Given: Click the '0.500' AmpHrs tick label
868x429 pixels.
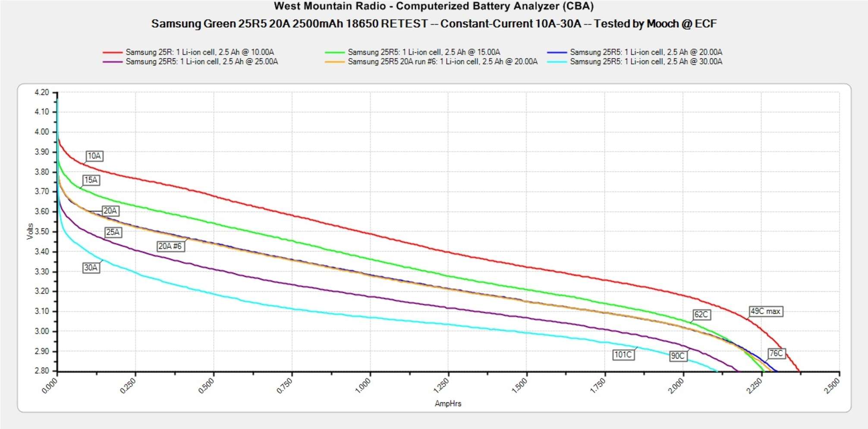Looking at the screenshot, I should 206,385.
